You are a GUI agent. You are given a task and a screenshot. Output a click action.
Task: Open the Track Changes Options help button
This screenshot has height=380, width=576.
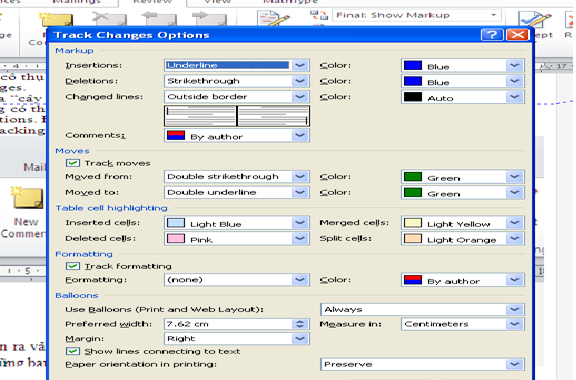[492, 35]
